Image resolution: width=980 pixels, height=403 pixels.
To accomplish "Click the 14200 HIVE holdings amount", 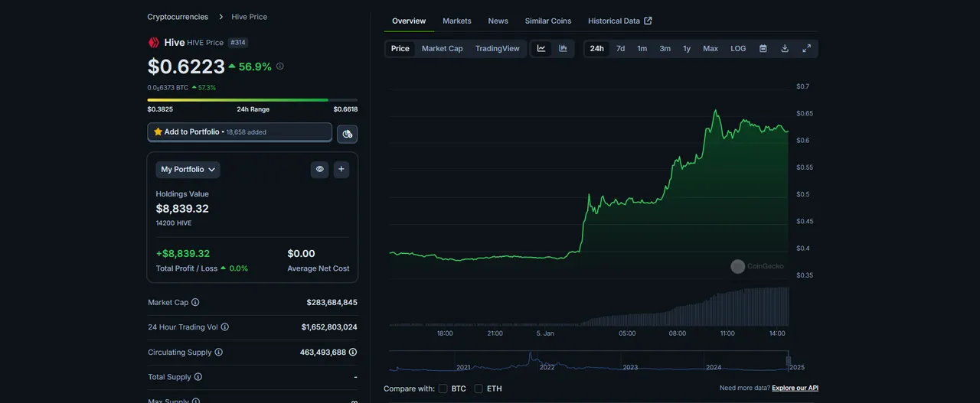I will [x=174, y=223].
